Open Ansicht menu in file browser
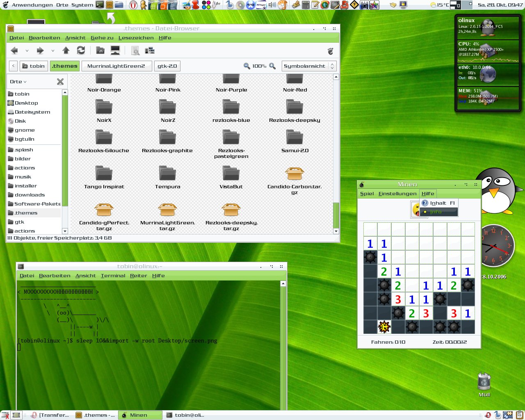 (x=75, y=38)
